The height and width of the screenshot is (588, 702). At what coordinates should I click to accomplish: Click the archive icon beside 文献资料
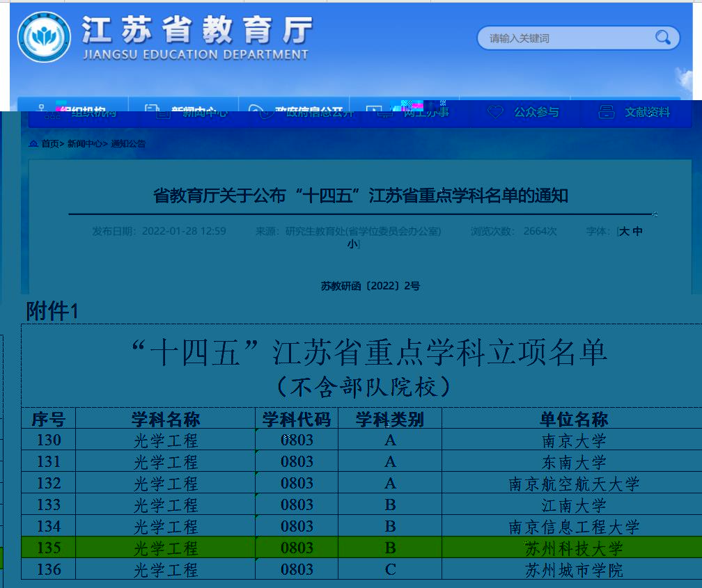tap(606, 112)
